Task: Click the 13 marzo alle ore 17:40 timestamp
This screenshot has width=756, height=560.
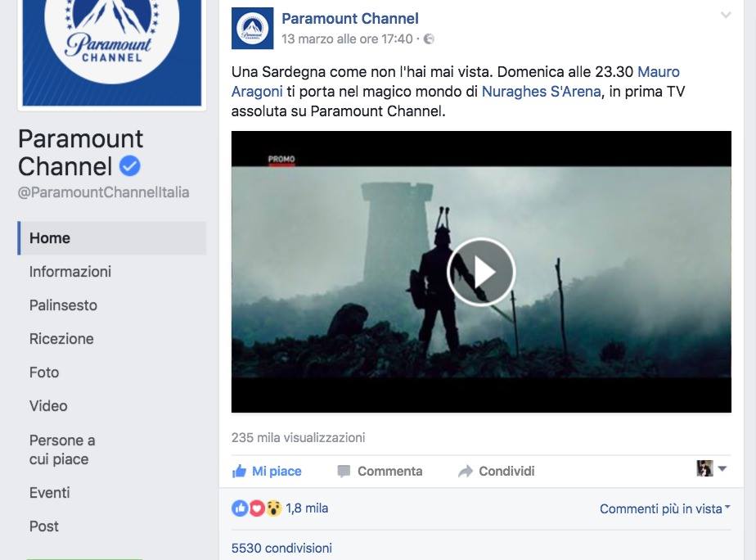Action: [x=347, y=39]
